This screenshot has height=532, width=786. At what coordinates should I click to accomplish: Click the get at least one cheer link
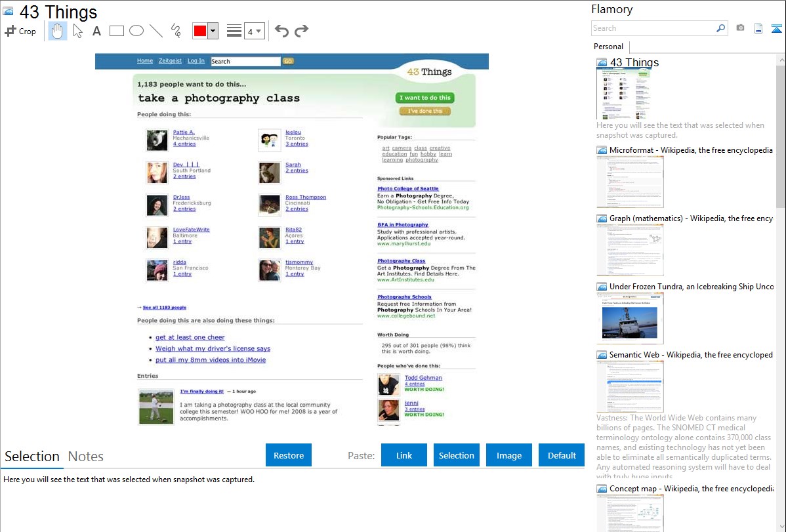[x=190, y=337]
